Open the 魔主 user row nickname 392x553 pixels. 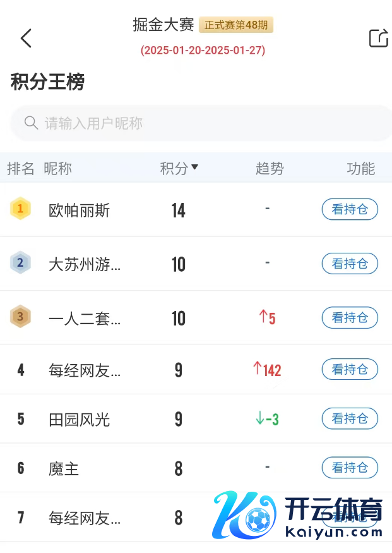(x=64, y=469)
